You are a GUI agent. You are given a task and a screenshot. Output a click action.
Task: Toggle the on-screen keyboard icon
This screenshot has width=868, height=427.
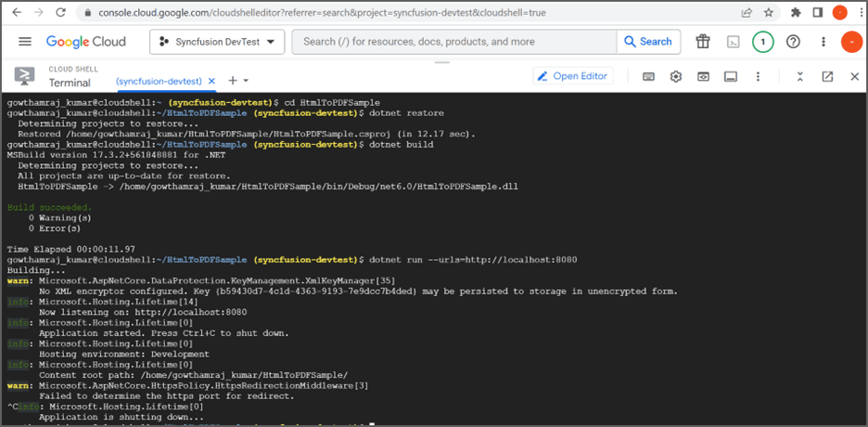pos(648,77)
